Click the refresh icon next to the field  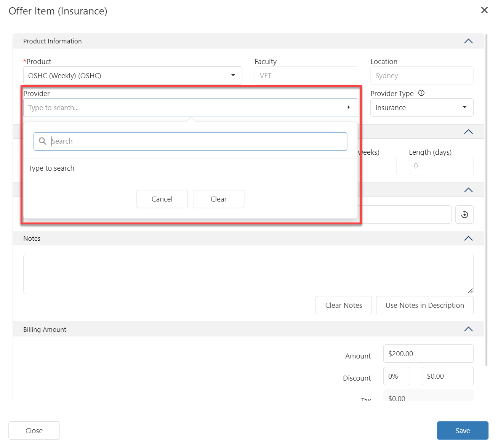pos(464,214)
